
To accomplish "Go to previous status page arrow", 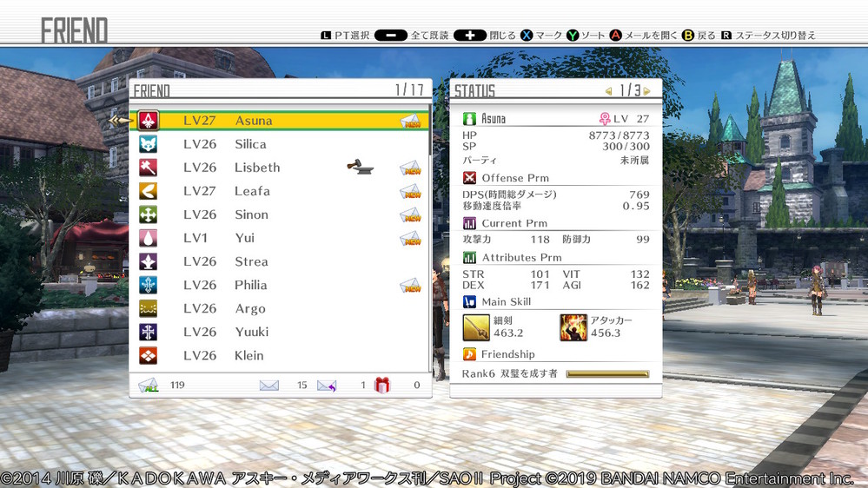I will pos(608,90).
